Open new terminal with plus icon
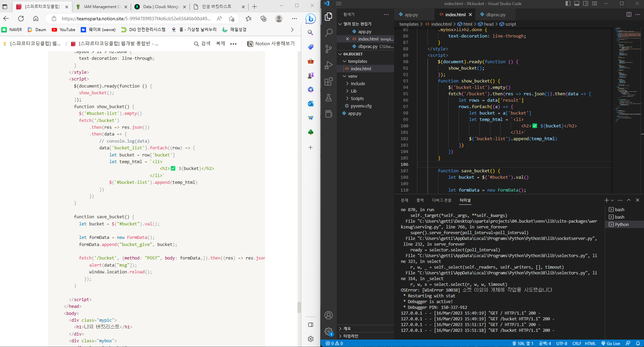Screen dimensions: 644x347 pos(607,200)
